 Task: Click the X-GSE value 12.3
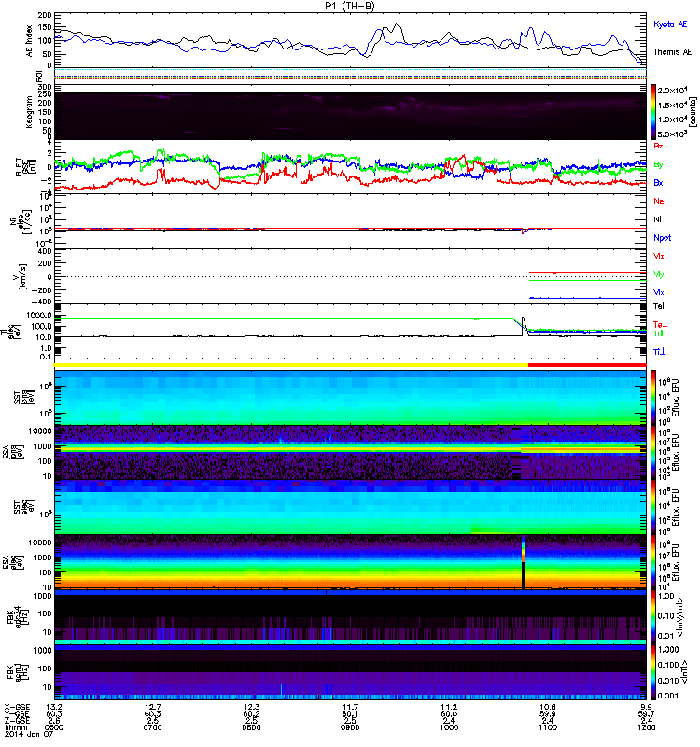tap(251, 707)
